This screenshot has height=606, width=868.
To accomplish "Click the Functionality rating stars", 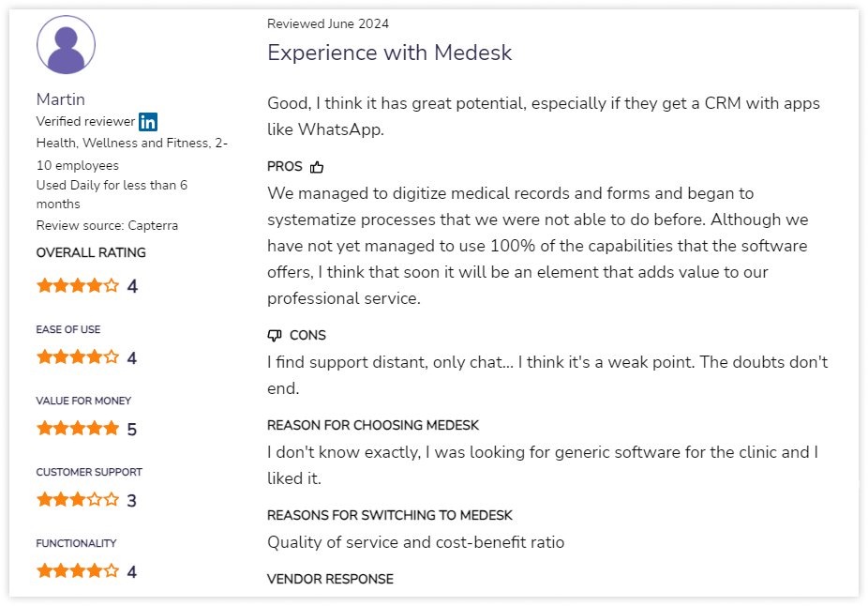I will [x=78, y=571].
